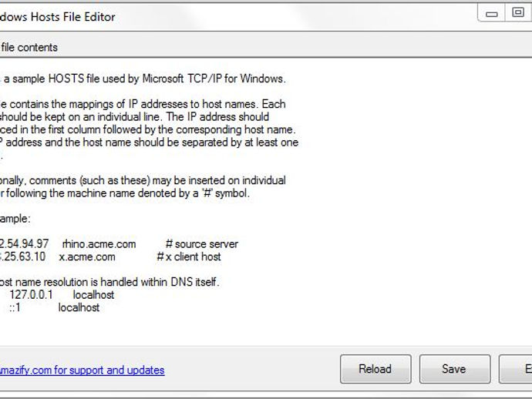This screenshot has height=399, width=532.
Task: Click on the rhino.acme.com host name
Action: pyautogui.click(x=99, y=244)
